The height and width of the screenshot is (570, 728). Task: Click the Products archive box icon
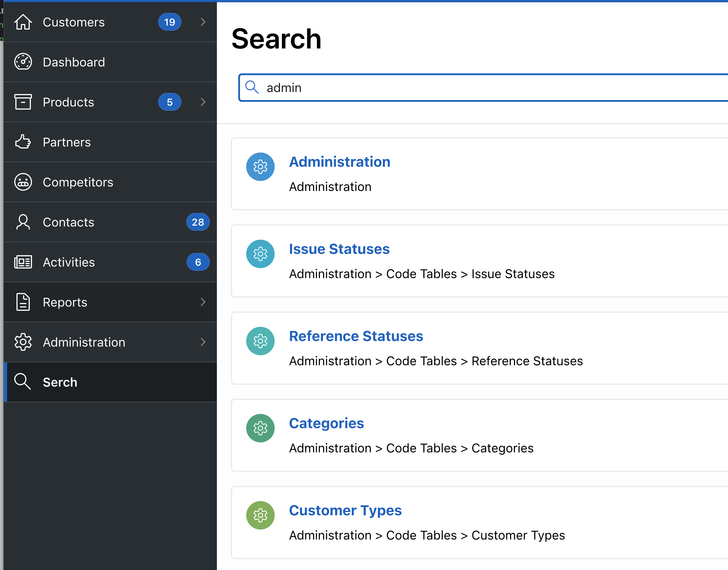tap(23, 102)
